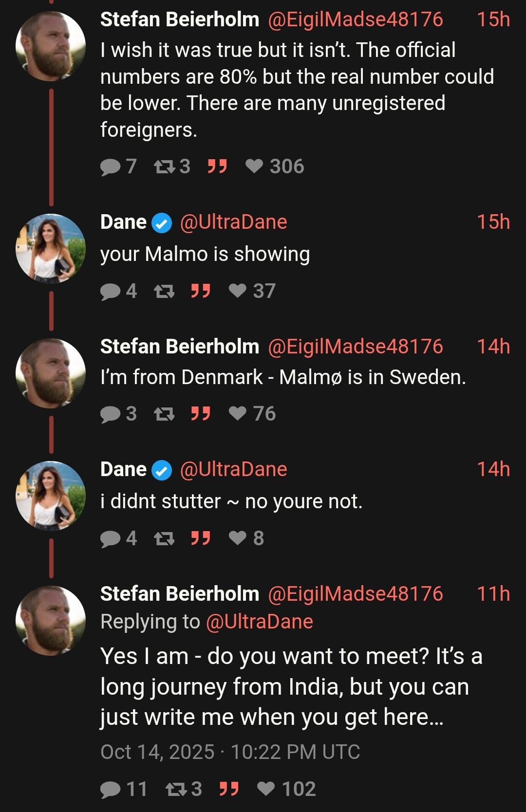526x812 pixels.
Task: Open replies on the final tweet (11)
Action: [x=111, y=789]
